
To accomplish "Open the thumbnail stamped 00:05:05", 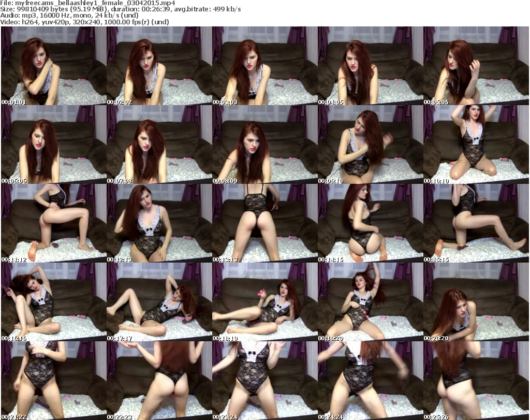I will point(476,66).
